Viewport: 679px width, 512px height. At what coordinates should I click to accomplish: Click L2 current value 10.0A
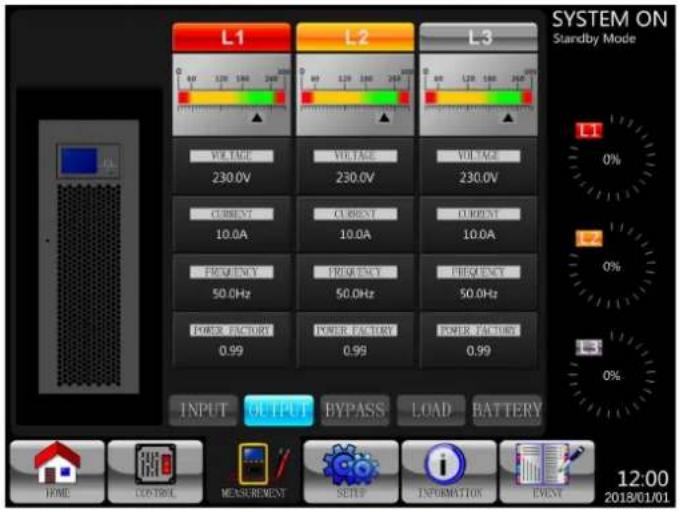click(355, 234)
